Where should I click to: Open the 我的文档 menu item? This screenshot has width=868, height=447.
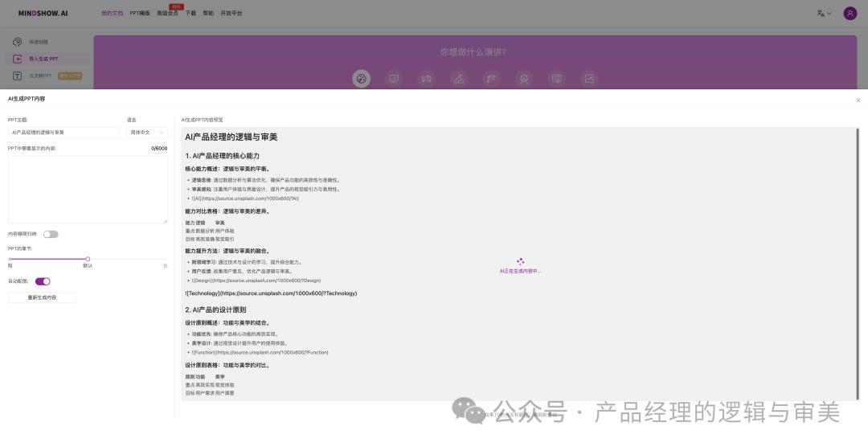[112, 14]
